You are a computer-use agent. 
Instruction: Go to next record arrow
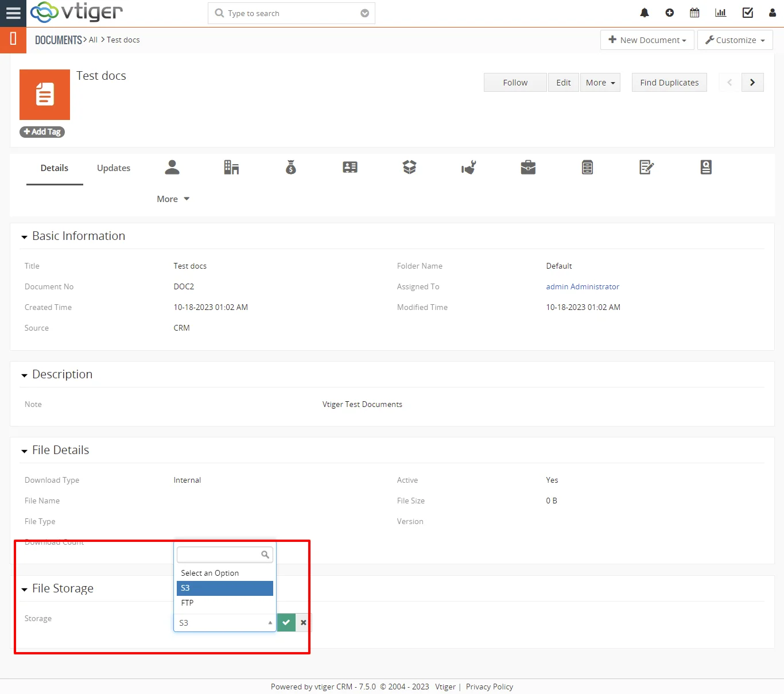[x=752, y=83]
